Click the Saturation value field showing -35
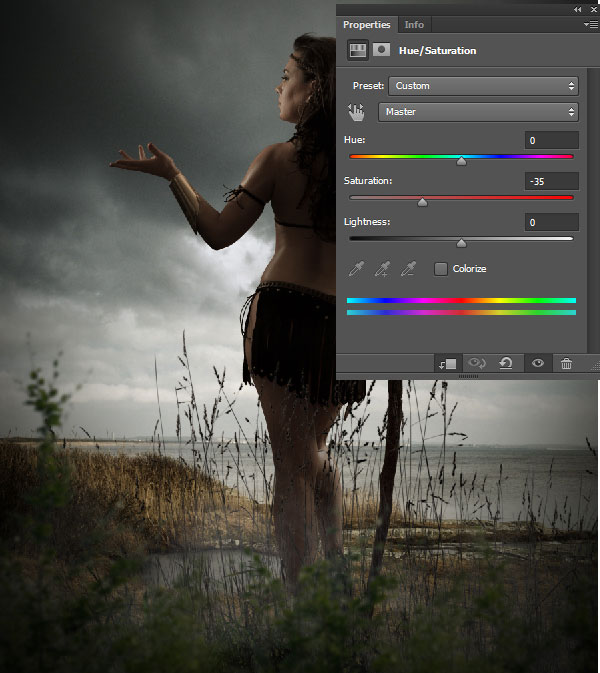Screen dimensions: 600x673 point(552,181)
